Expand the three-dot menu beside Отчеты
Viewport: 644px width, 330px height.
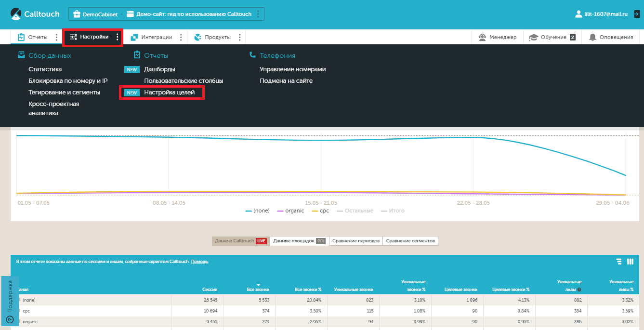point(56,37)
